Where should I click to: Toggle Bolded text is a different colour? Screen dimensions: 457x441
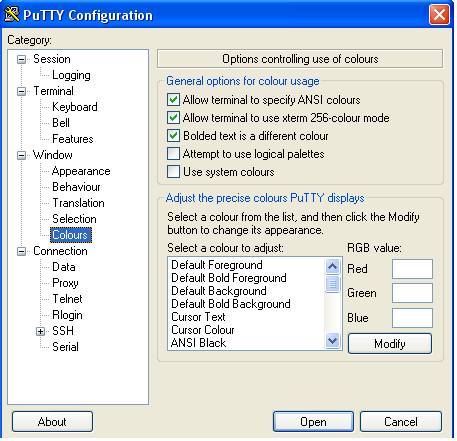pos(173,136)
